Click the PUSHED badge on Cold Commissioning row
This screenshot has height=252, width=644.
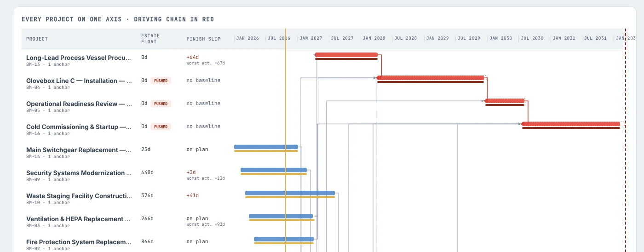(x=161, y=127)
